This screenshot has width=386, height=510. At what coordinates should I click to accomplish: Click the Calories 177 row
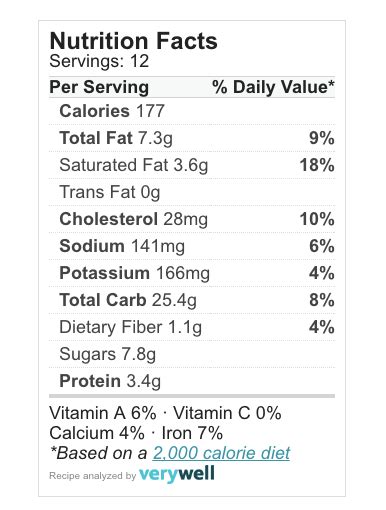click(192, 111)
